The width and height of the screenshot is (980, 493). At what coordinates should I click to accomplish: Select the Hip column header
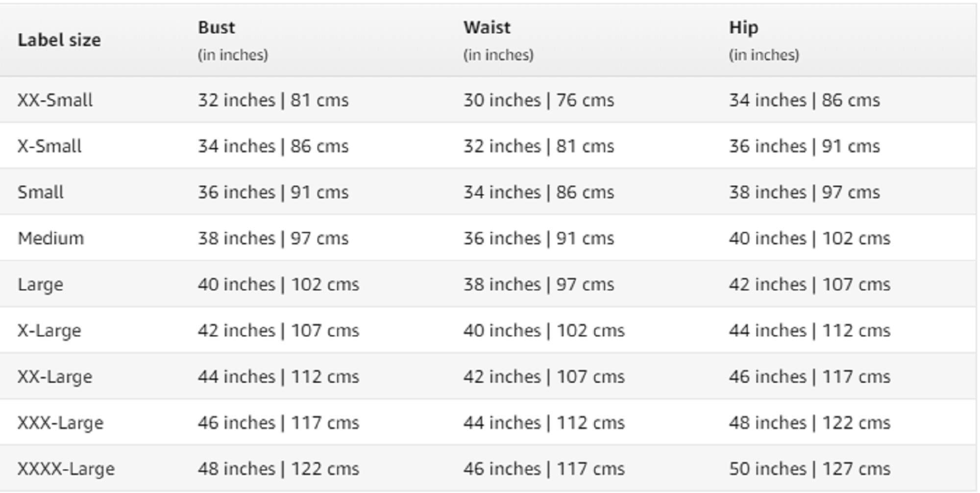coord(743,27)
